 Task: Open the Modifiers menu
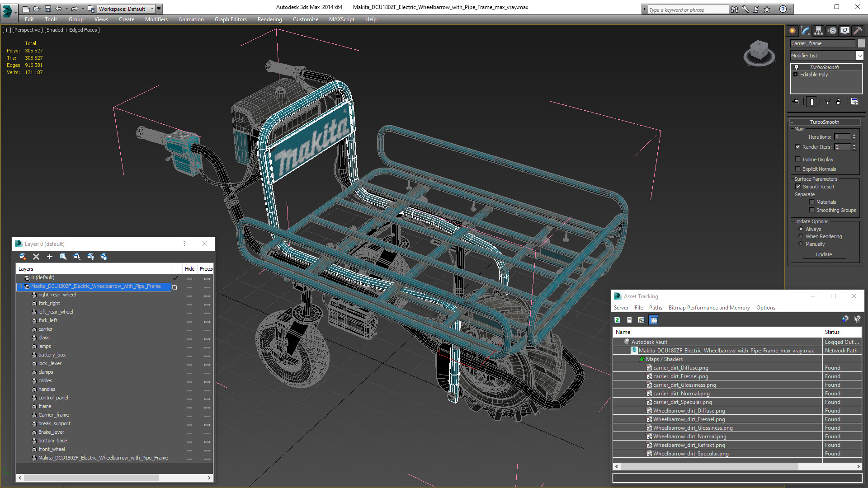[156, 19]
